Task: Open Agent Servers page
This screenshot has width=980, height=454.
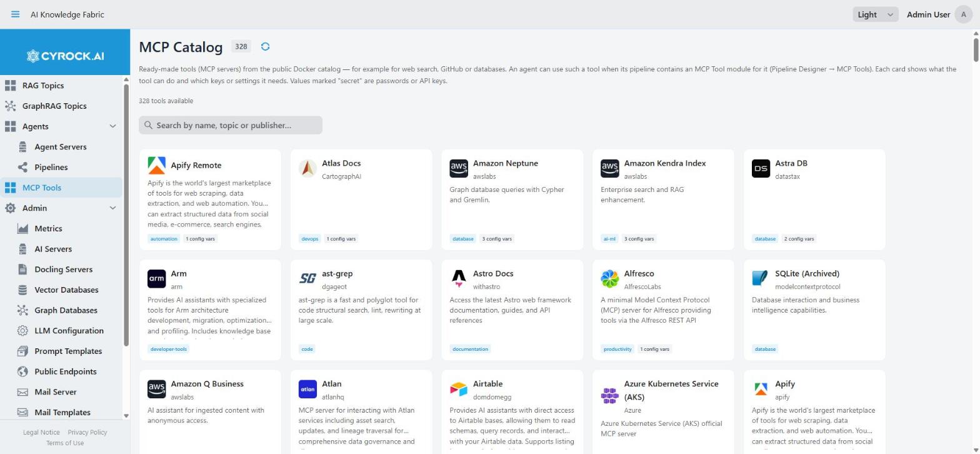Action: 61,147
